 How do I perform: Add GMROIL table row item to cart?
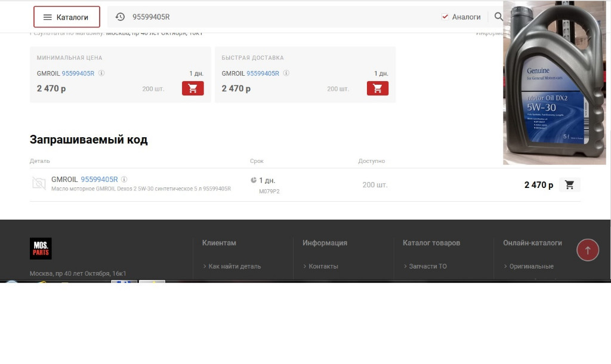(569, 185)
